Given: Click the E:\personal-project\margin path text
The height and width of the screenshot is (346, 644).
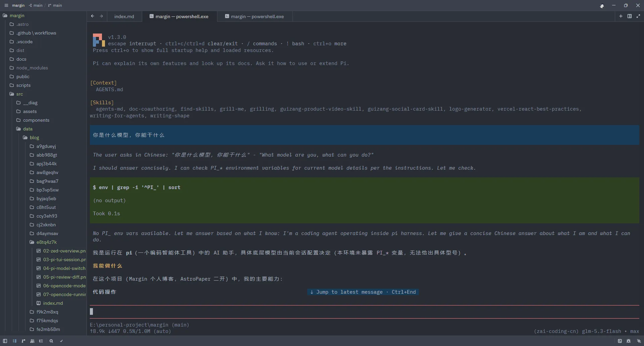Looking at the screenshot, I should [x=129, y=325].
